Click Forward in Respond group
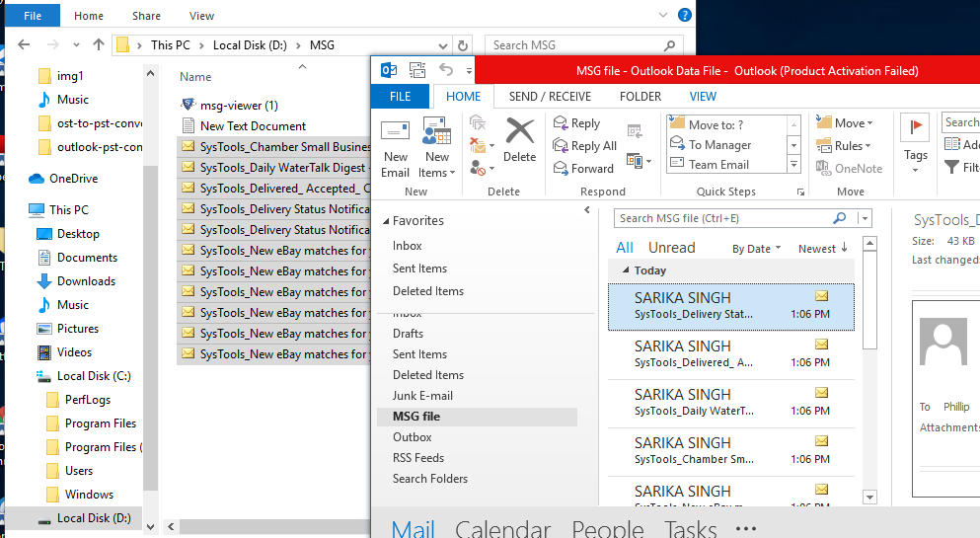The image size is (980, 538). point(583,168)
